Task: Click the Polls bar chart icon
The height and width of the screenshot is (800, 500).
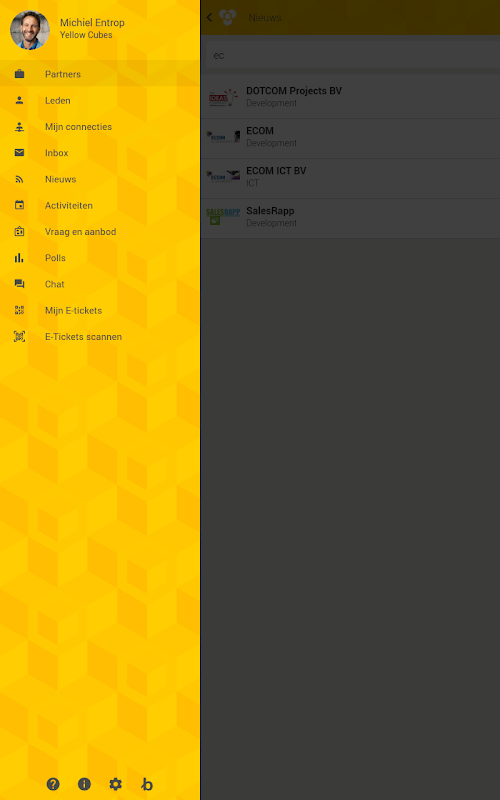Action: click(x=19, y=258)
